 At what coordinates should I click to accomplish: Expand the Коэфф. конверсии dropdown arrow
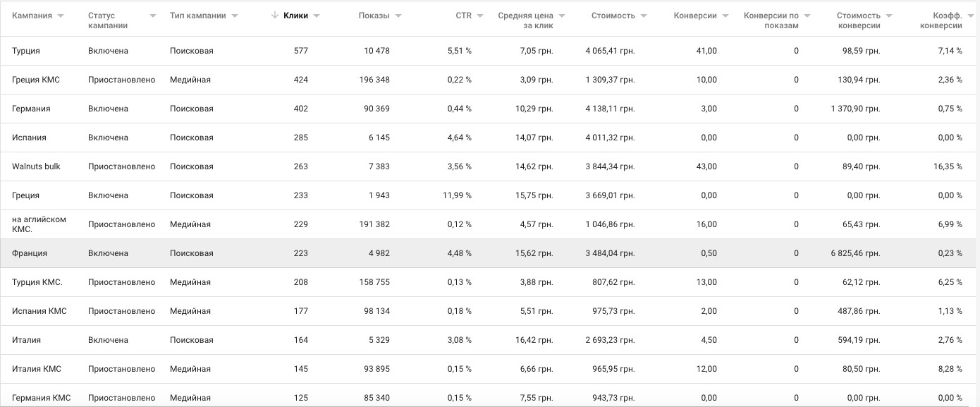(970, 16)
